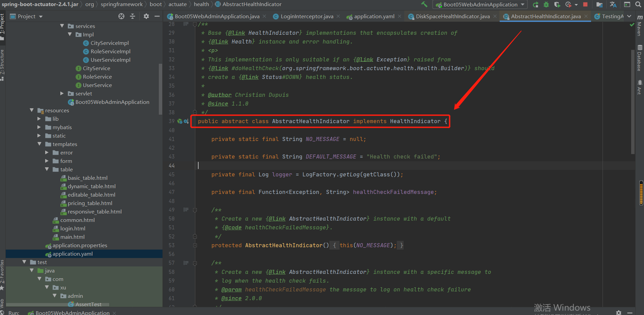Image resolution: width=644 pixels, height=315 pixels.
Task: Click the Run with Coverage icon
Action: (x=557, y=4)
